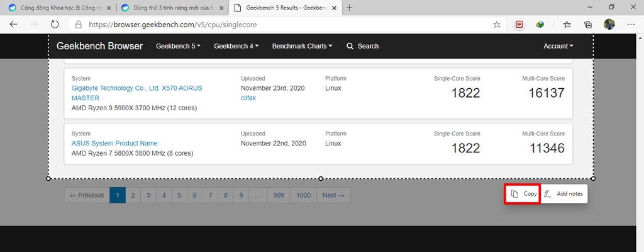Open the red extension icon in the toolbar

click(x=519, y=25)
